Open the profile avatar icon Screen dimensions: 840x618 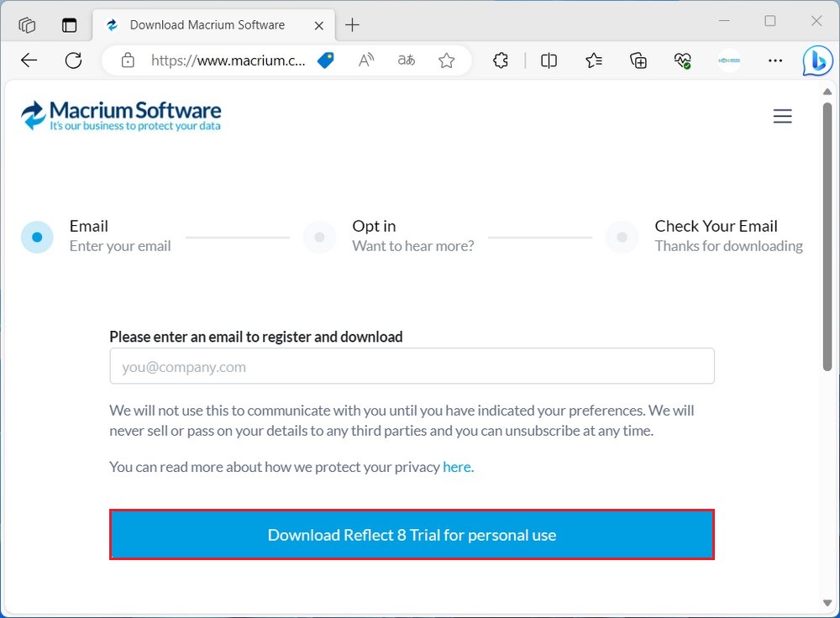point(729,60)
